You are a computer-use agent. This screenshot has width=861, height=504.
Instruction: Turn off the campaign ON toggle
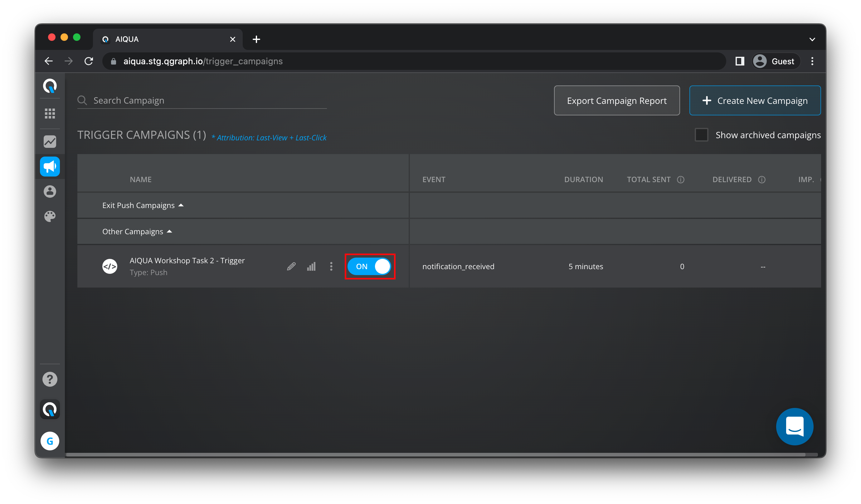coord(369,267)
